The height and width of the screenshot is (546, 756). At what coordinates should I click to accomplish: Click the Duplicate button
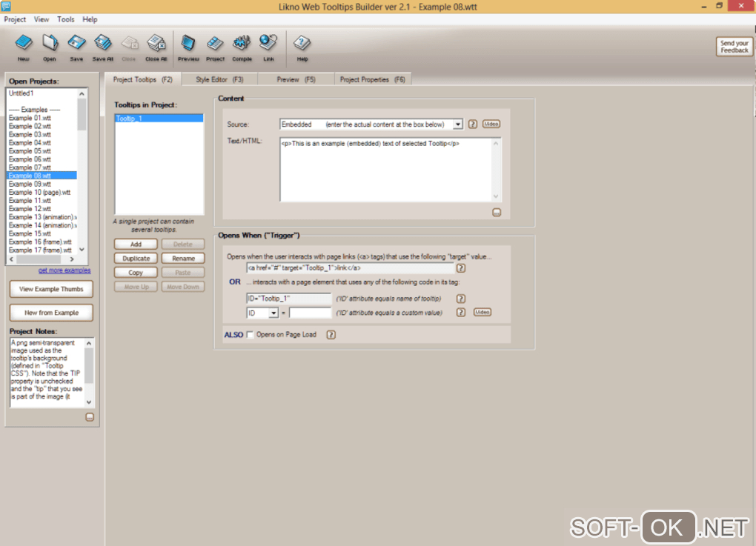(x=136, y=259)
